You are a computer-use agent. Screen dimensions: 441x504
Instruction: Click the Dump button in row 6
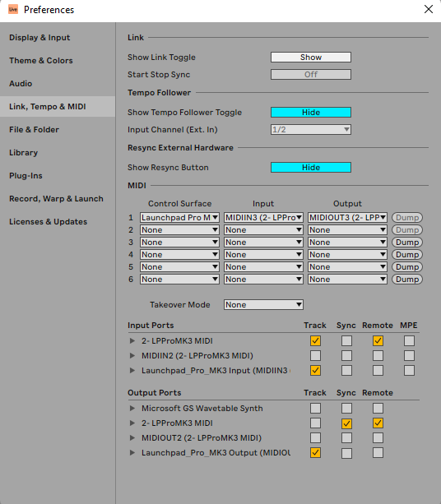(407, 280)
